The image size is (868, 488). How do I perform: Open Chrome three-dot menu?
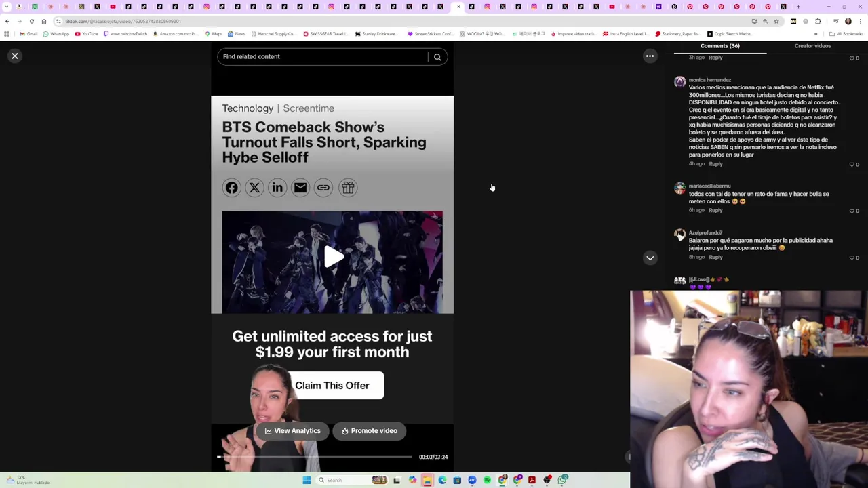861,22
